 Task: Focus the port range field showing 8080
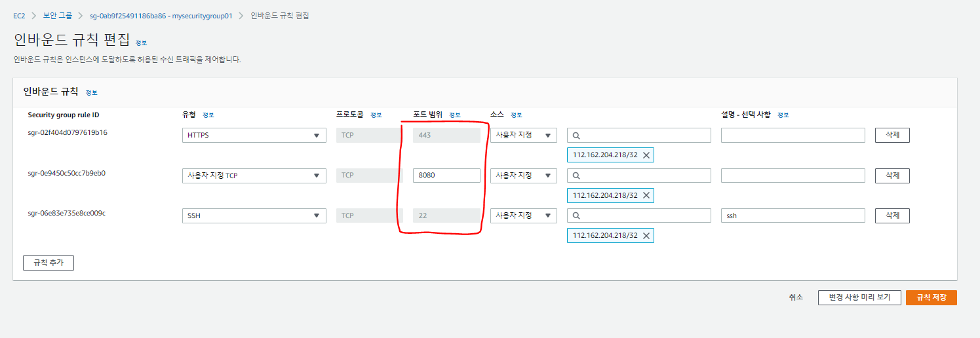click(447, 176)
